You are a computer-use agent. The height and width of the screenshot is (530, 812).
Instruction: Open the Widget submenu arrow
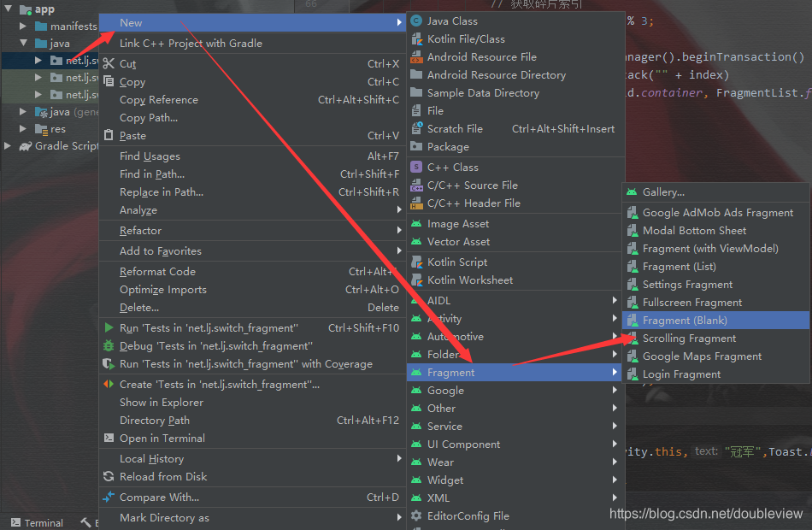click(615, 480)
